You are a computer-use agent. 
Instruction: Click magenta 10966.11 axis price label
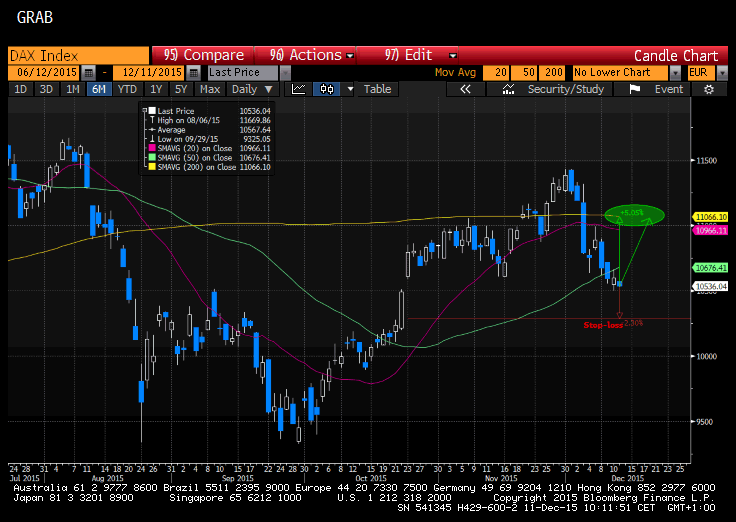tap(711, 230)
